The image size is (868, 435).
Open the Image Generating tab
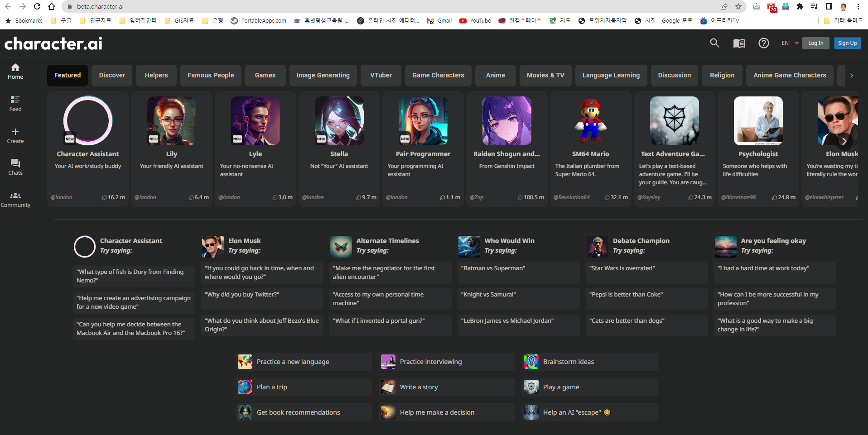(x=323, y=75)
